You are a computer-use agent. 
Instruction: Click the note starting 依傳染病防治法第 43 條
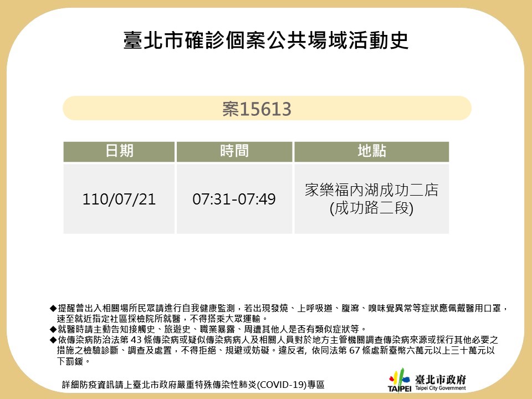click(x=274, y=350)
